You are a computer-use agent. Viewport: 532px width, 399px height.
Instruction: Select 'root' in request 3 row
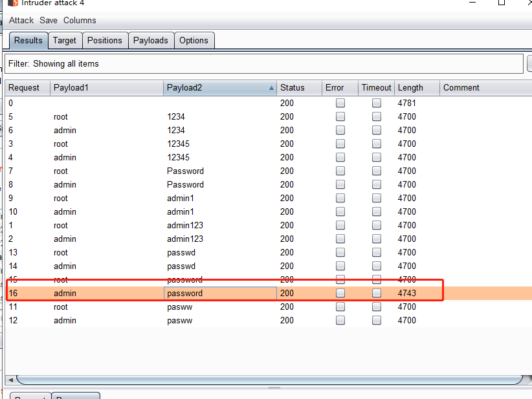pyautogui.click(x=61, y=144)
